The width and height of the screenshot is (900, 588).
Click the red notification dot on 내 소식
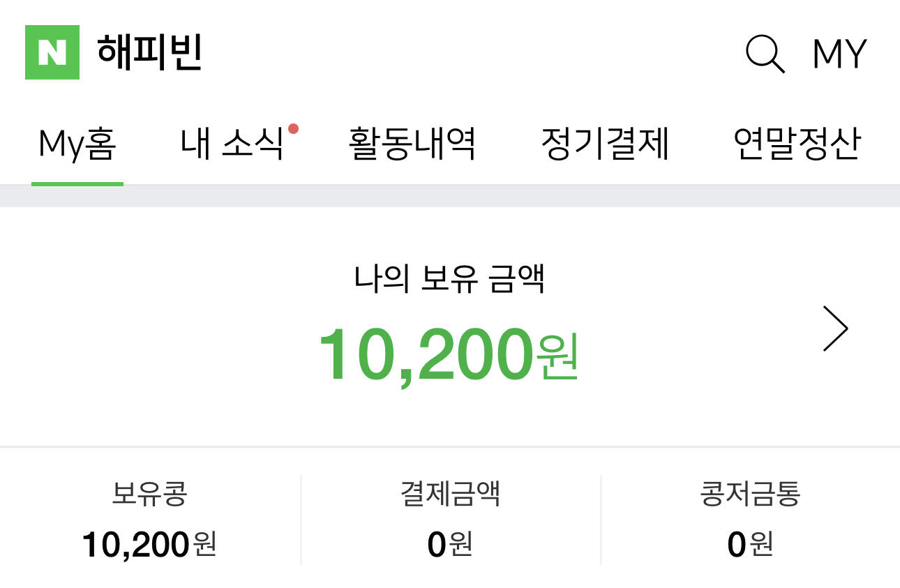coord(294,128)
